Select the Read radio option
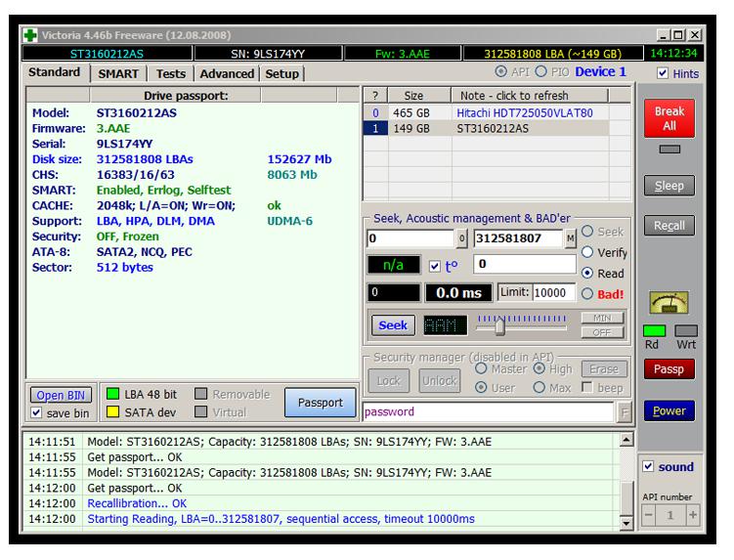Viewport: 734px width, 560px height. 587,273
